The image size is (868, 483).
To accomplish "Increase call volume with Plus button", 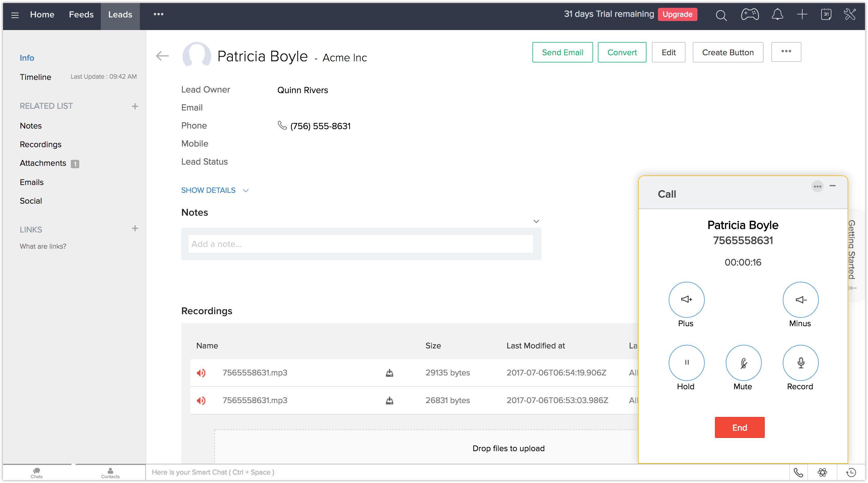I will (x=686, y=299).
